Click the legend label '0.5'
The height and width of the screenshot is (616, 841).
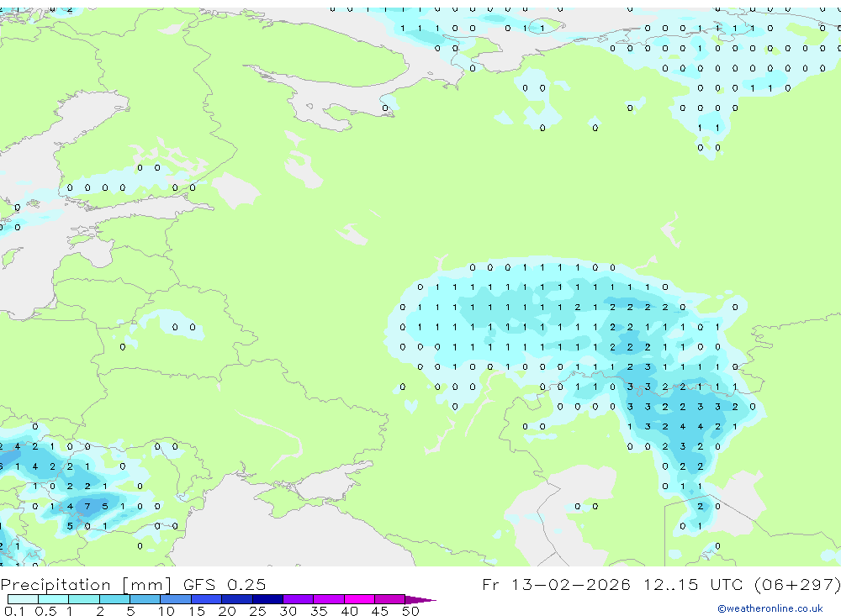pyautogui.click(x=45, y=611)
